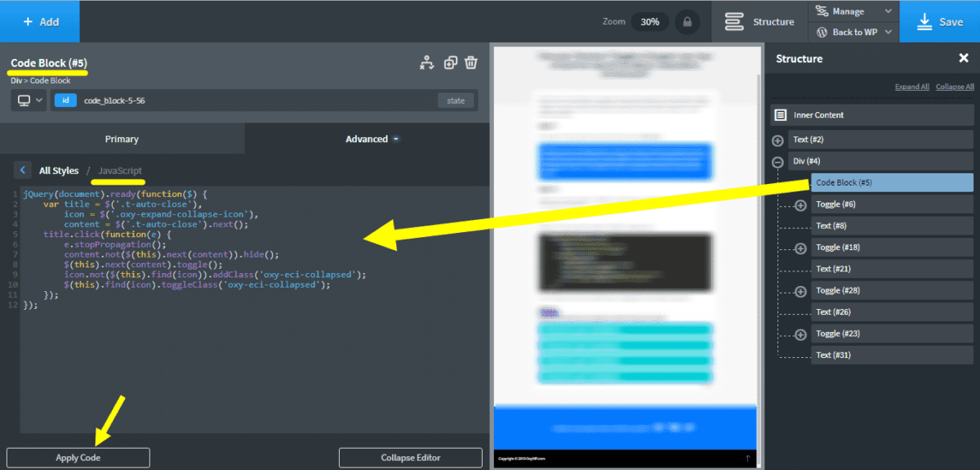The height and width of the screenshot is (470, 980).
Task: Expand the Toggle (#18) node
Action: [x=800, y=248]
